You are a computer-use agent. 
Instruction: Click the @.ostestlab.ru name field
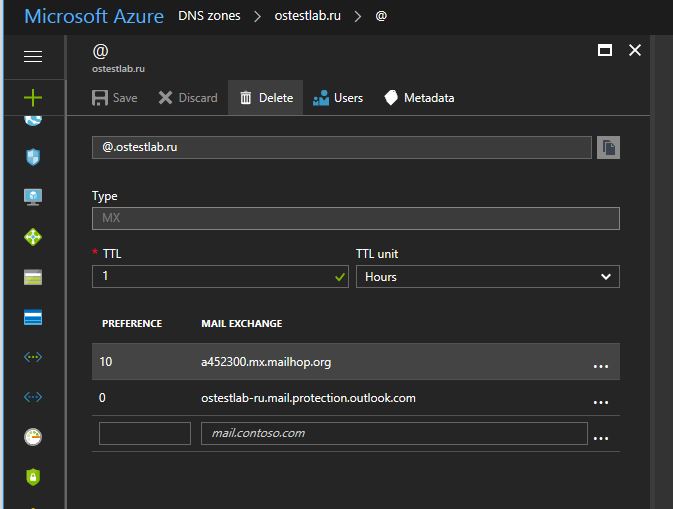coord(342,148)
